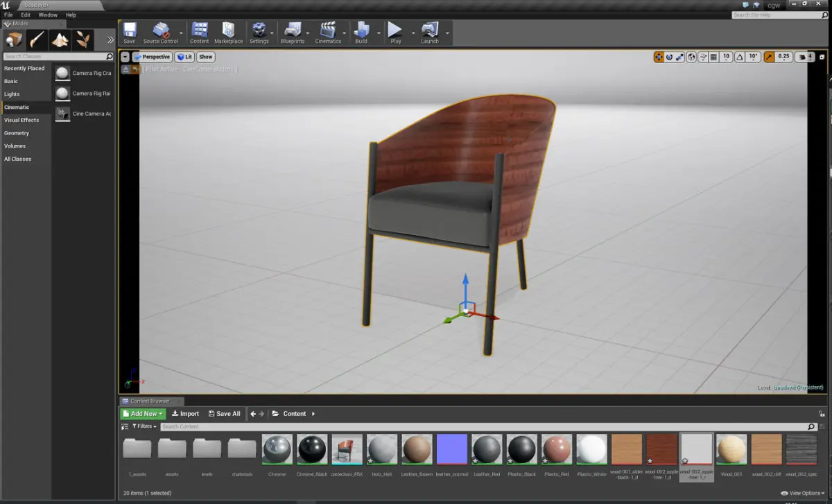
Task: Expand the Modes panel chevron
Action: tap(110, 40)
